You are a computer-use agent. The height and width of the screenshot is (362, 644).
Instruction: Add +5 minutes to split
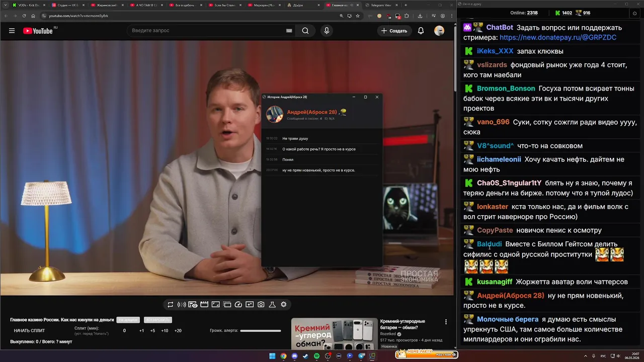click(152, 331)
